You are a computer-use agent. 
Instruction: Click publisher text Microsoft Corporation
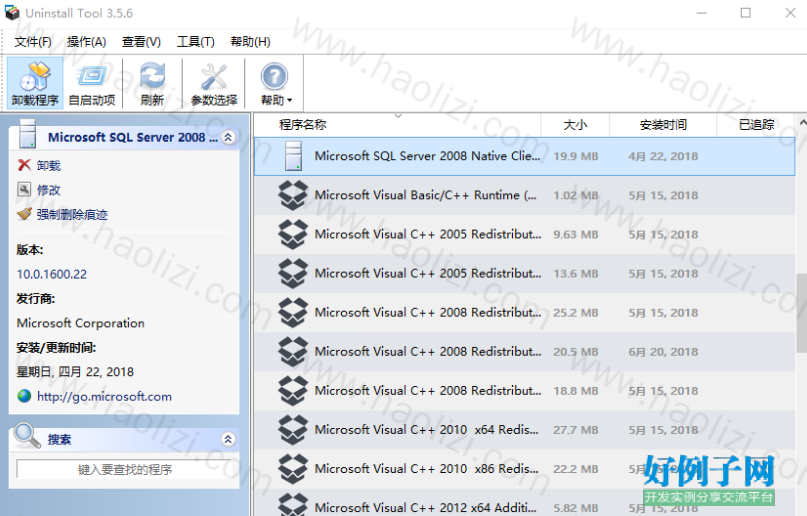coord(80,323)
